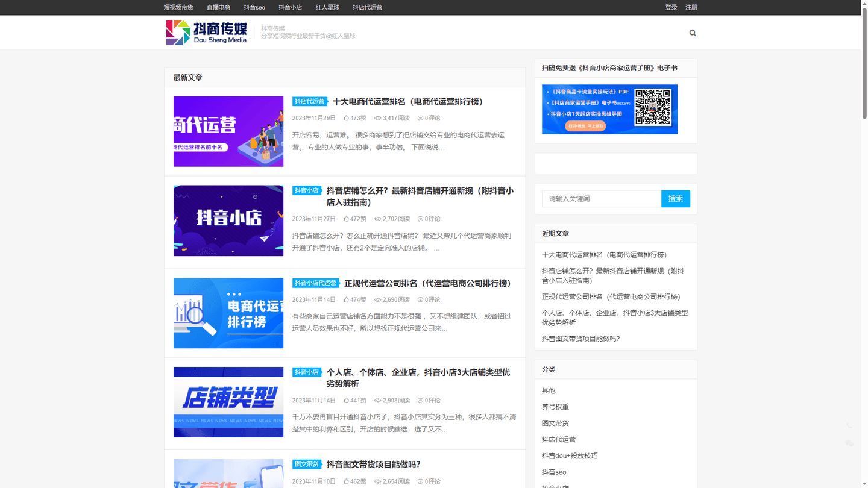Image resolution: width=868 pixels, height=488 pixels.
Task: Click the WeChat icon on the right edge
Action: (x=849, y=443)
